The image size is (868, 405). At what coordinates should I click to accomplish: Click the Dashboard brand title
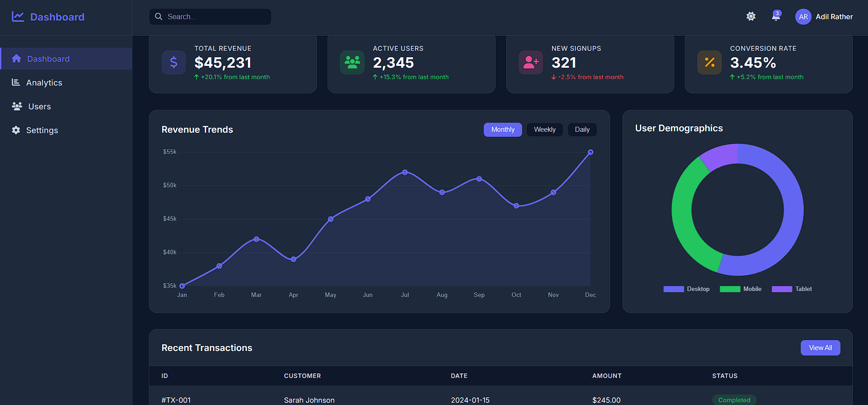tap(57, 17)
